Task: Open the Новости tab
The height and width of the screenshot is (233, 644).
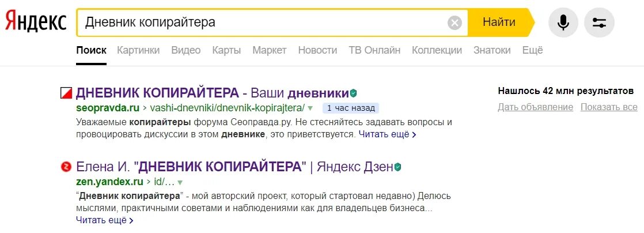Action: [317, 50]
